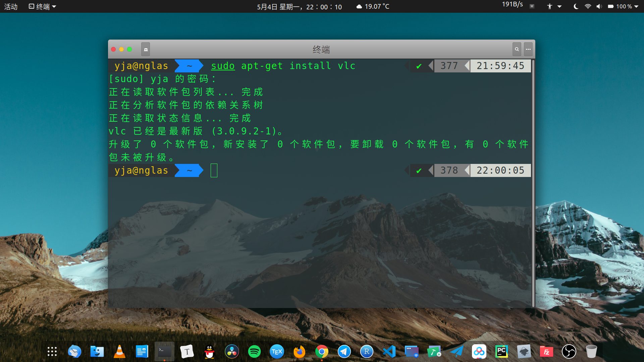Expand the battery 100% system menu
The height and width of the screenshot is (362, 644).
623,6
